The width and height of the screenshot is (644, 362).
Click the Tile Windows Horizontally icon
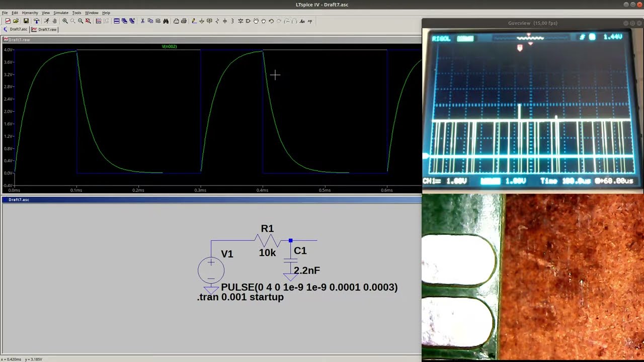click(117, 21)
